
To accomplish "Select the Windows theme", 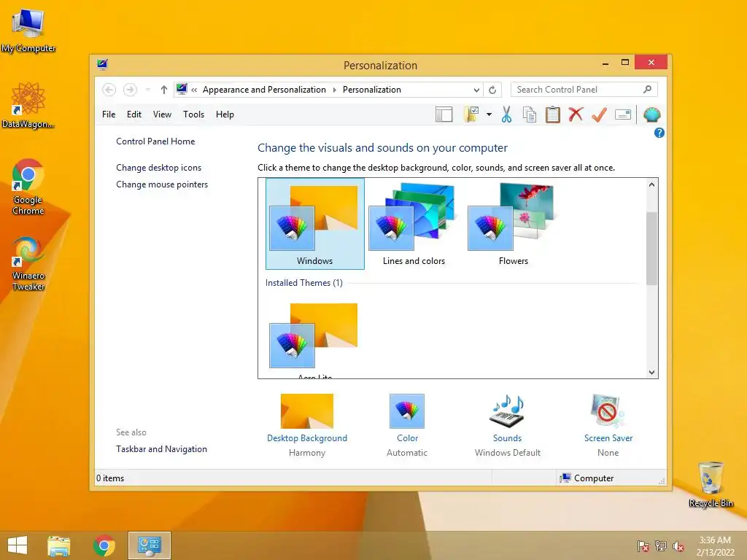I will pyautogui.click(x=315, y=224).
